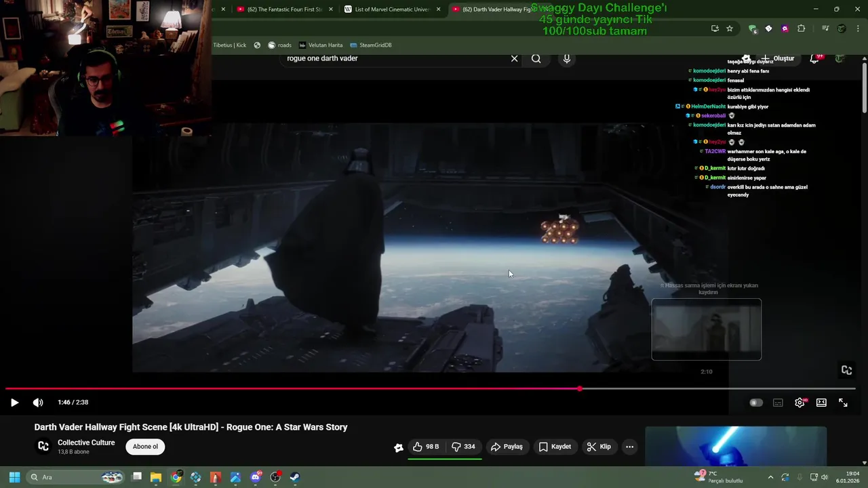The width and height of the screenshot is (868, 488).
Task: Create a clip with Klip button
Action: point(599,447)
